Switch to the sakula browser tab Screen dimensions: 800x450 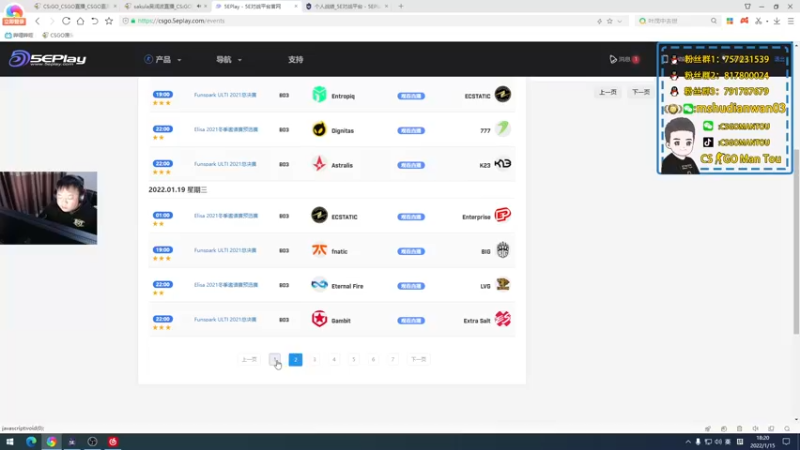[165, 7]
